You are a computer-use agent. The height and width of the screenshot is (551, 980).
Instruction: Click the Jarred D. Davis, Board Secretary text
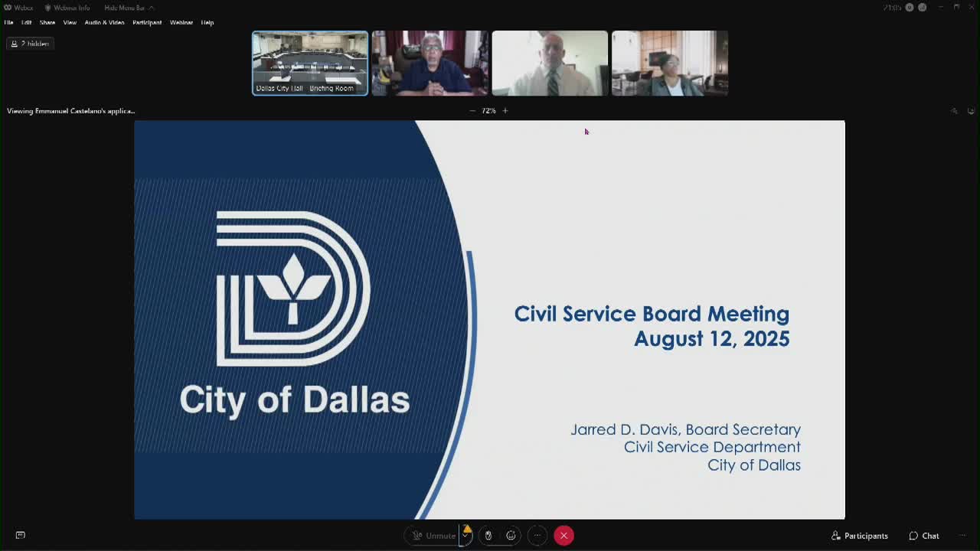coord(685,429)
